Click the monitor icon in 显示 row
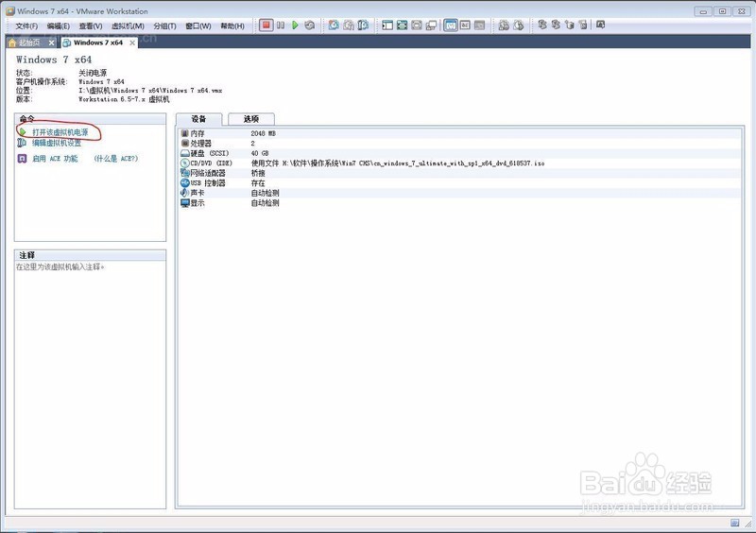This screenshot has width=756, height=533. [184, 203]
